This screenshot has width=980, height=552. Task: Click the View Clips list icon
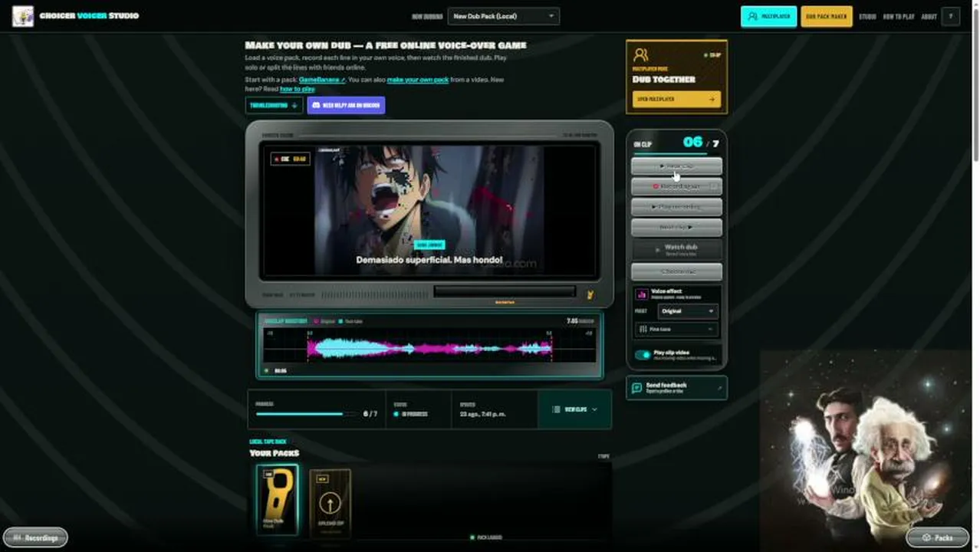click(x=557, y=409)
